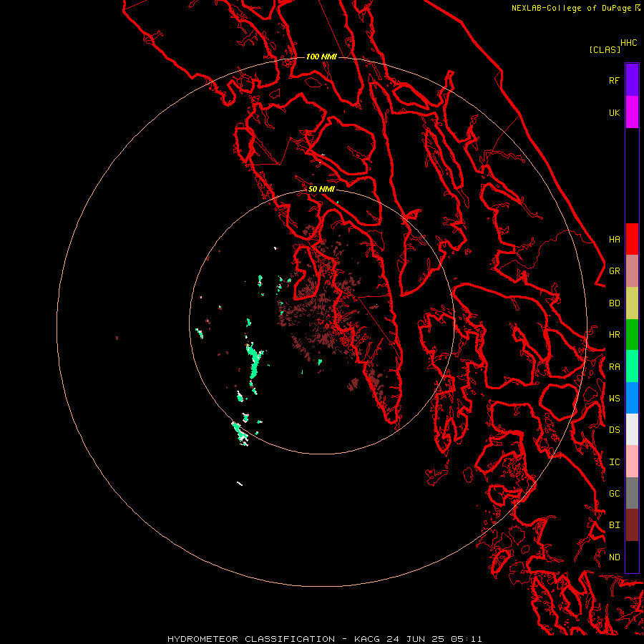Click the BI brown color swatch
The height and width of the screenshot is (644, 644).
(x=632, y=525)
